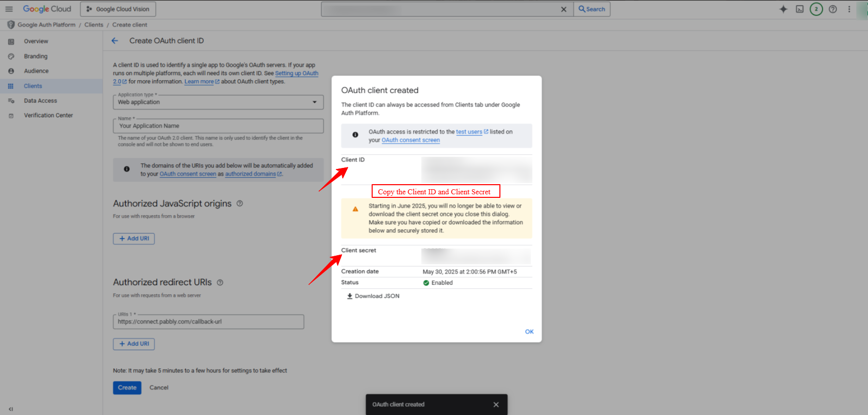Download JSON credentials file
Viewport: 868px width, 415px height.
pyautogui.click(x=373, y=296)
